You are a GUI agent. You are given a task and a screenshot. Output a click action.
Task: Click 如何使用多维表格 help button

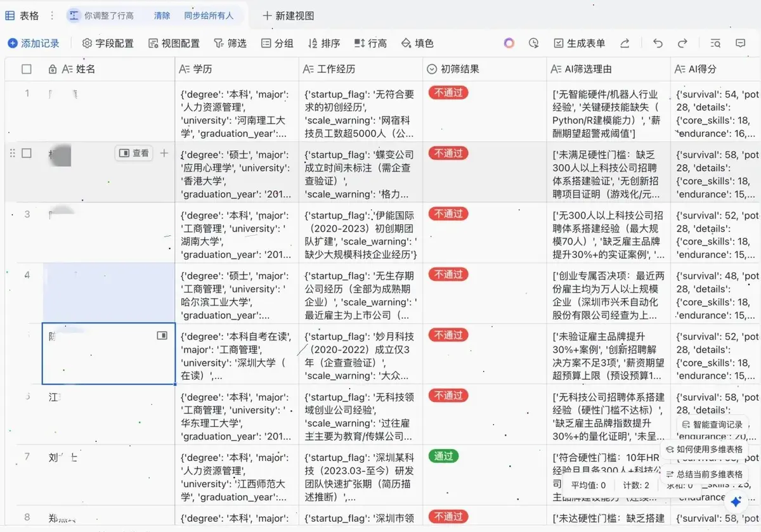704,449
